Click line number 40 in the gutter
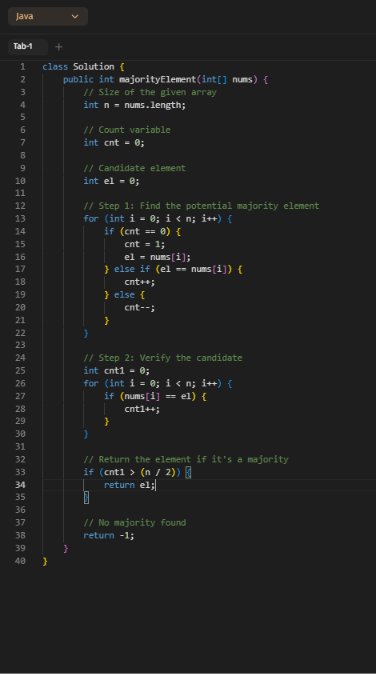The image size is (376, 674). point(20,561)
